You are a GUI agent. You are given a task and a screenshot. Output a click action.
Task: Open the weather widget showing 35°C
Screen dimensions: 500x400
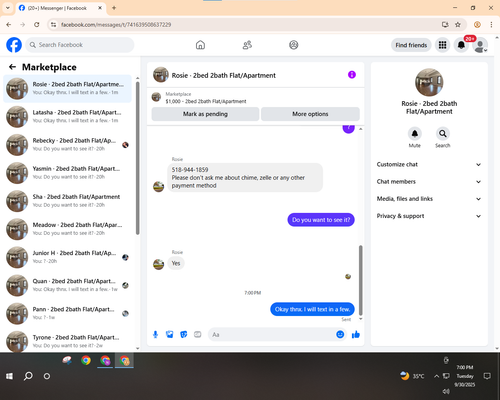412,376
